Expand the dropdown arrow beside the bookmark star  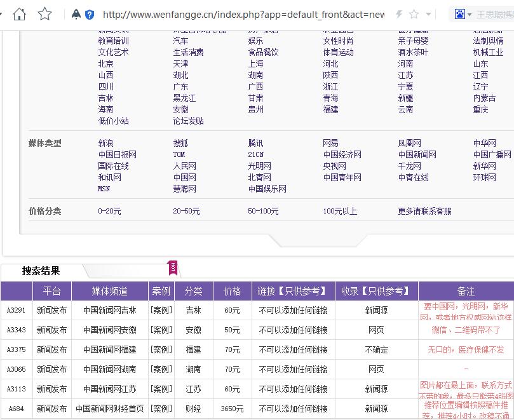[428, 15]
